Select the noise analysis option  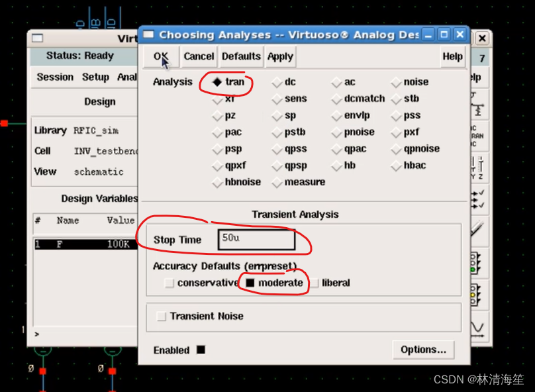(x=396, y=82)
